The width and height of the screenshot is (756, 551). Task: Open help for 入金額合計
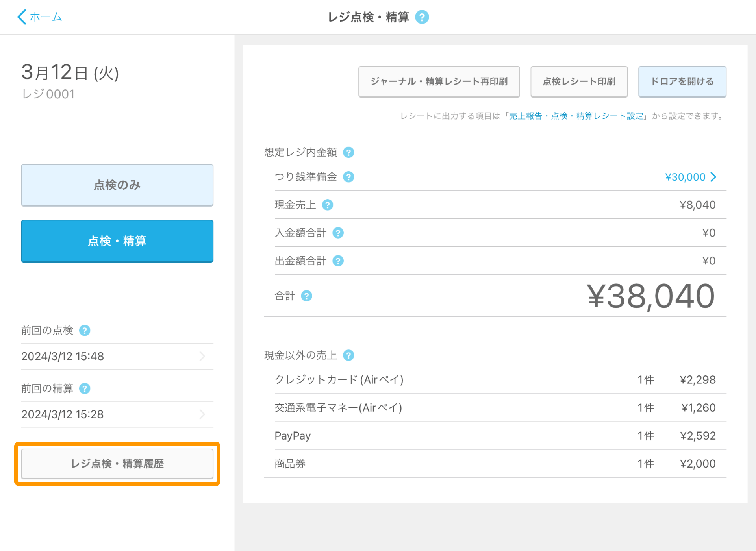(x=338, y=233)
